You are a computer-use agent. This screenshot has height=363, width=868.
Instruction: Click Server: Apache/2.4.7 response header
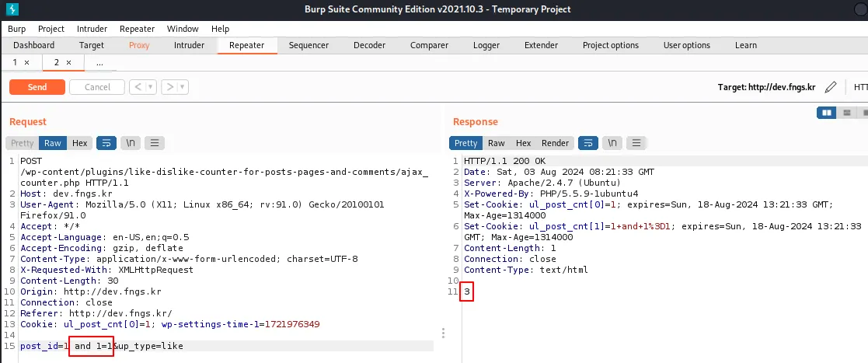click(542, 183)
